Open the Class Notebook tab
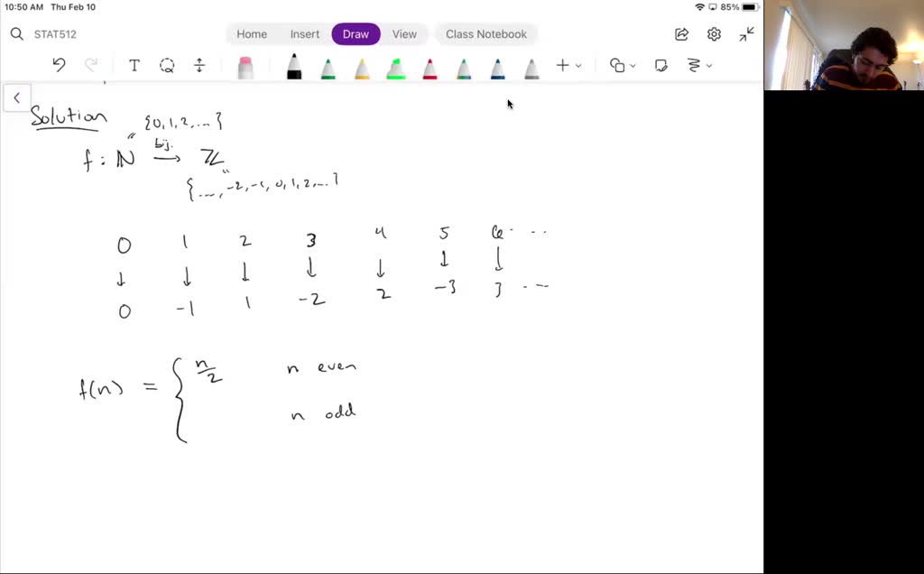Image resolution: width=924 pixels, height=574 pixels. (x=486, y=34)
